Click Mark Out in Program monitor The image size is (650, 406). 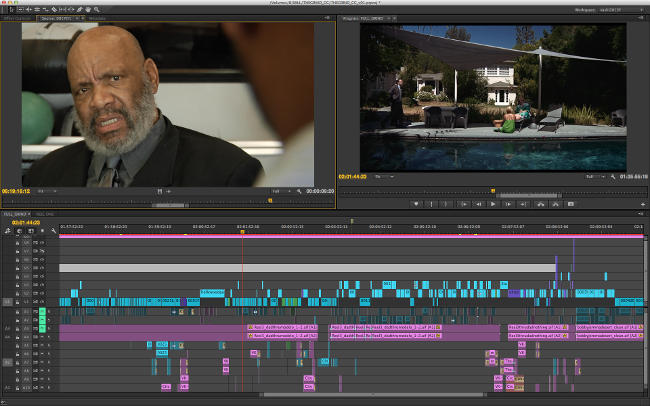446,204
